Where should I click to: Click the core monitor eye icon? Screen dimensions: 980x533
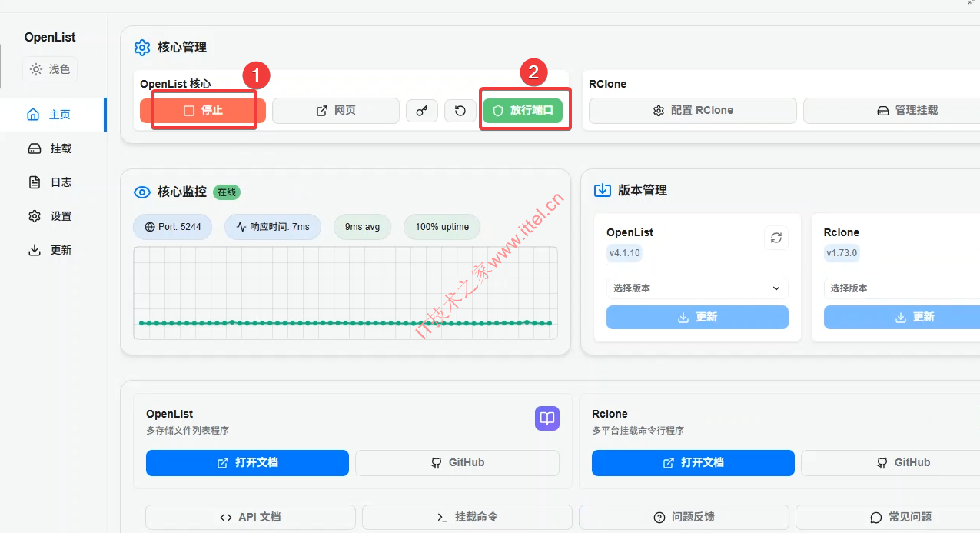pyautogui.click(x=142, y=192)
